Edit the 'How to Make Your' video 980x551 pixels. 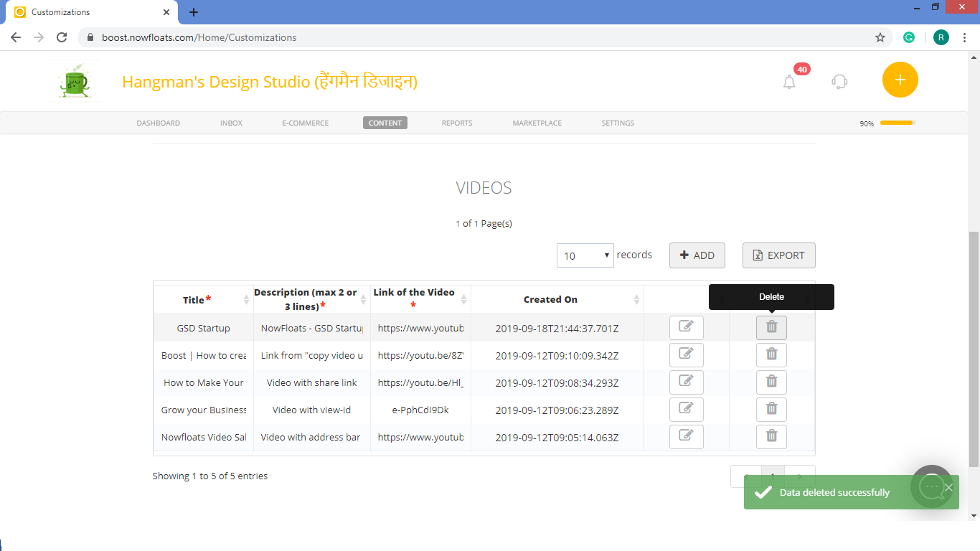point(686,382)
